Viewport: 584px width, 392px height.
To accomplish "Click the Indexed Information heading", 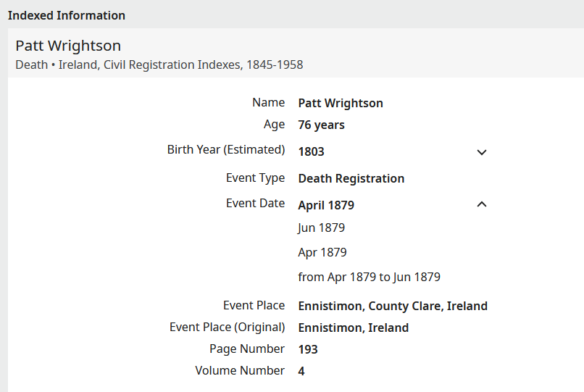I will (66, 16).
